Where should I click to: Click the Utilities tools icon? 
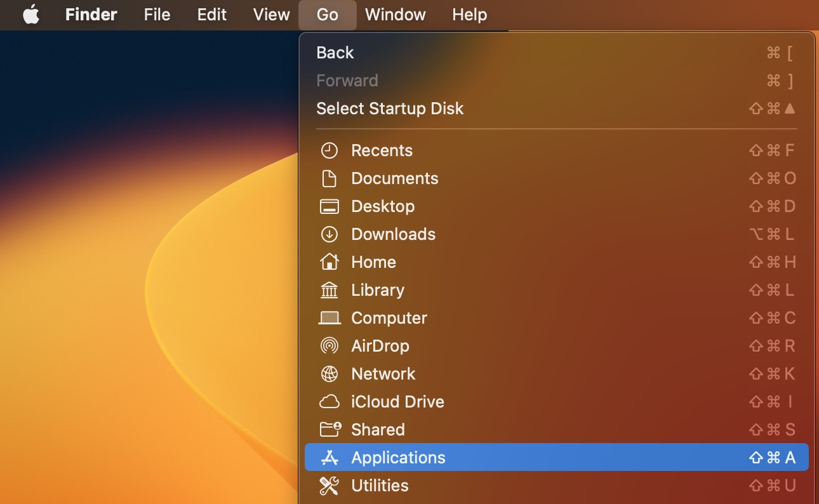[x=329, y=486]
